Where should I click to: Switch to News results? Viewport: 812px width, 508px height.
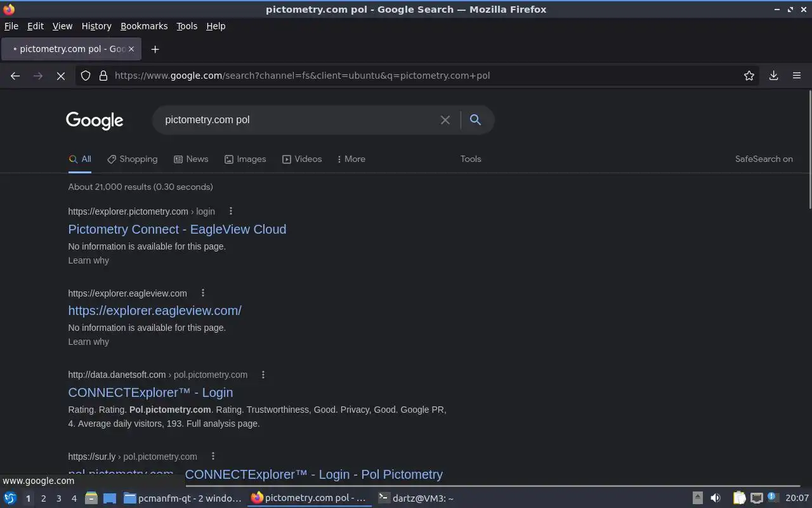coord(191,159)
